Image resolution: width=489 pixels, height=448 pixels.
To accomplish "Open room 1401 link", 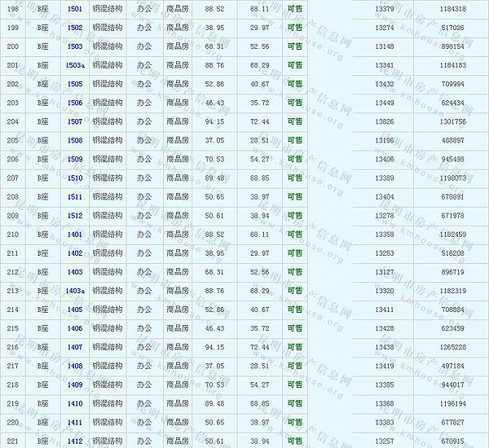I will [x=75, y=235].
